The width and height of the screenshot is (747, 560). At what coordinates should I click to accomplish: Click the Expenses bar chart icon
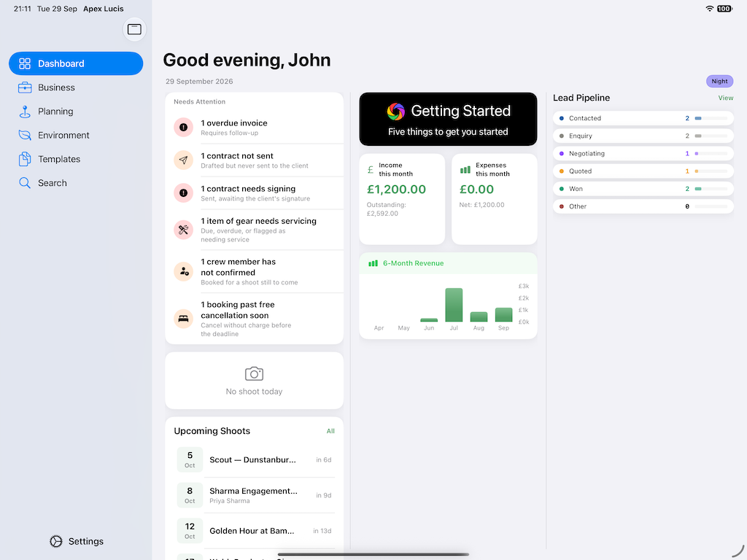click(x=465, y=169)
